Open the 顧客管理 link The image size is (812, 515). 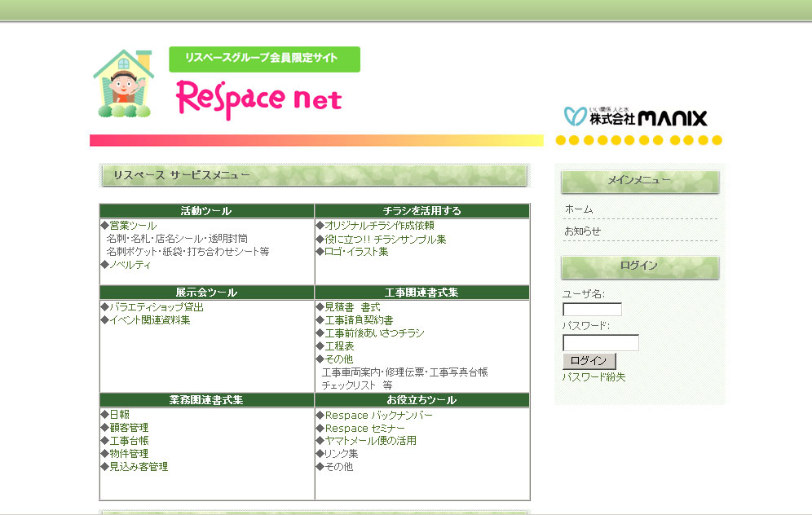129,428
